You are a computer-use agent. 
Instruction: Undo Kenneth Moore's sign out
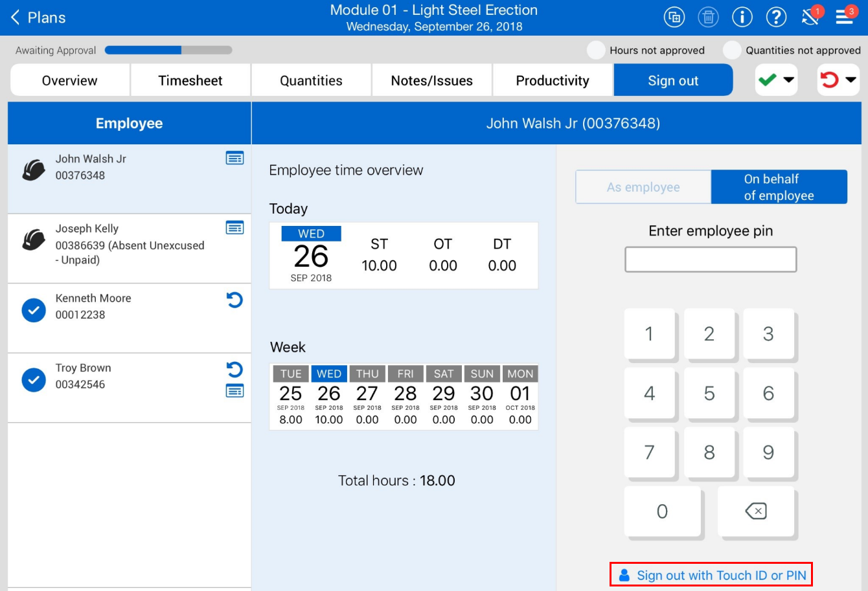pos(234,300)
